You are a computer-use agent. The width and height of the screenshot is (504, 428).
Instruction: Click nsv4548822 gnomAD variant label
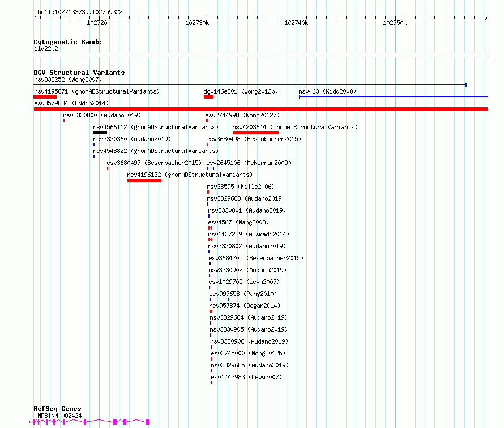pyautogui.click(x=156, y=151)
